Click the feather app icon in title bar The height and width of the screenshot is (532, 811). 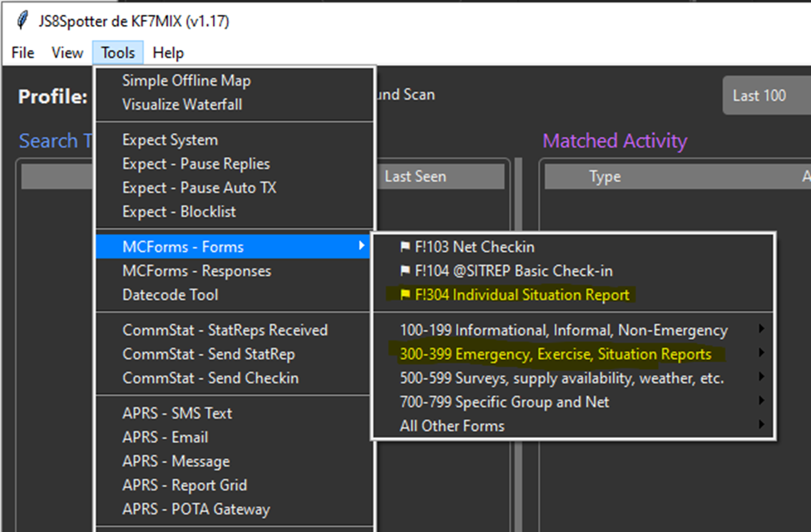[x=22, y=20]
